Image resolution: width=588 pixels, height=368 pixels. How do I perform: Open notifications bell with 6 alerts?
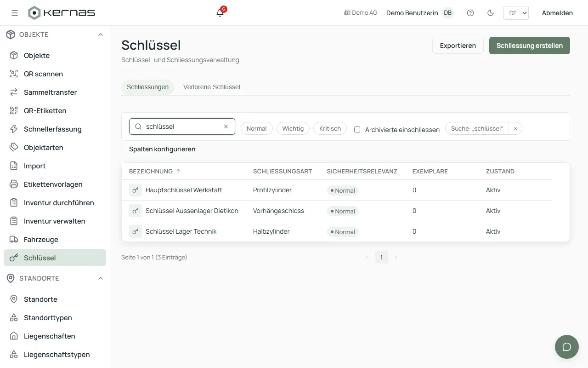pos(220,12)
